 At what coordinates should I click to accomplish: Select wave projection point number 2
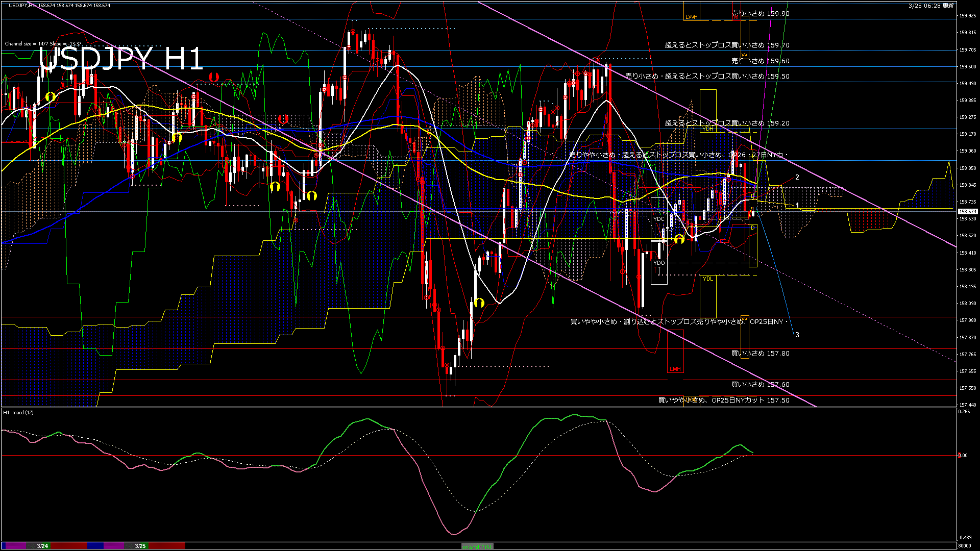pyautogui.click(x=797, y=178)
